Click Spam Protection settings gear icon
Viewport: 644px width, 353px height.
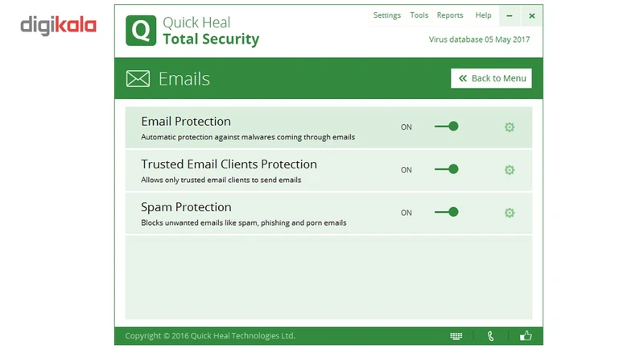tap(509, 213)
